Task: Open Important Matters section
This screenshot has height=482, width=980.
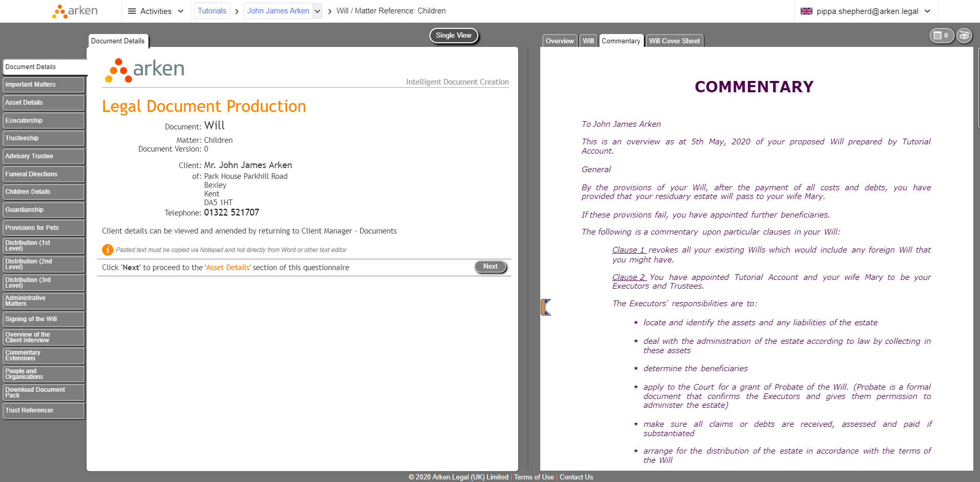Action: [x=44, y=85]
